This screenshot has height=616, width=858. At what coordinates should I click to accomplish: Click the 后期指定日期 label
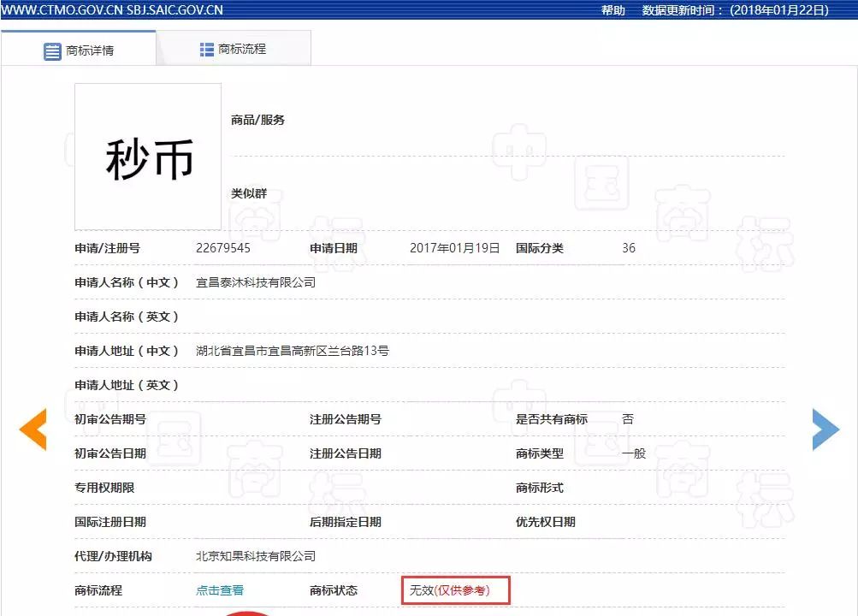tap(346, 522)
